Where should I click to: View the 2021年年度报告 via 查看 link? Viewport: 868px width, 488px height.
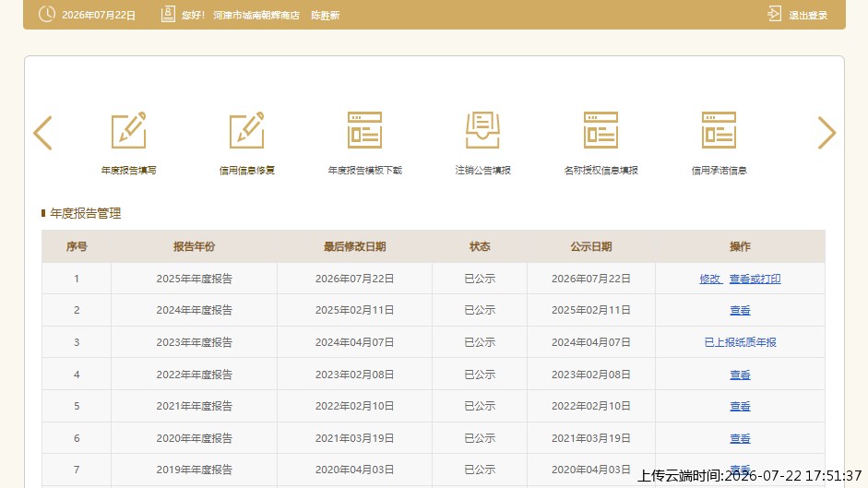(x=740, y=406)
